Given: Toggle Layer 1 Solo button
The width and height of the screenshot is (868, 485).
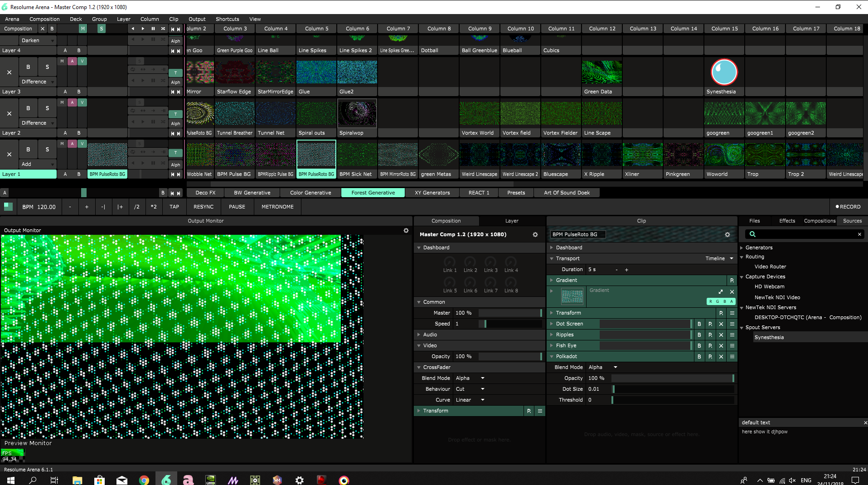Looking at the screenshot, I should pyautogui.click(x=47, y=149).
